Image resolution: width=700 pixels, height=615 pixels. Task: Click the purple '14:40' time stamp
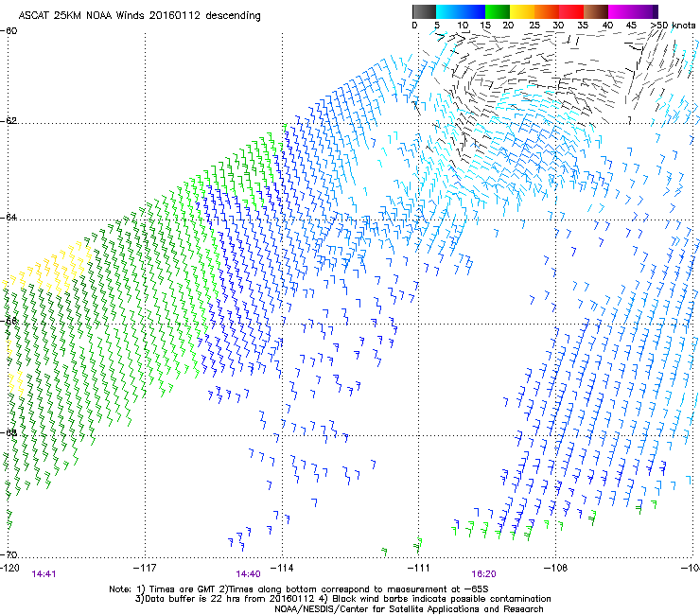(x=248, y=574)
